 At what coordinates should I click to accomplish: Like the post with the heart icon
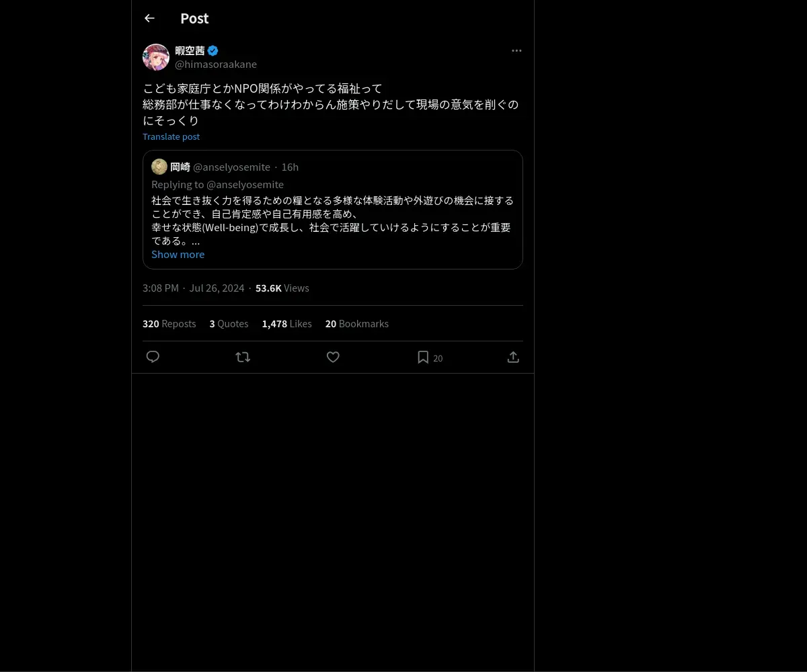pos(333,357)
